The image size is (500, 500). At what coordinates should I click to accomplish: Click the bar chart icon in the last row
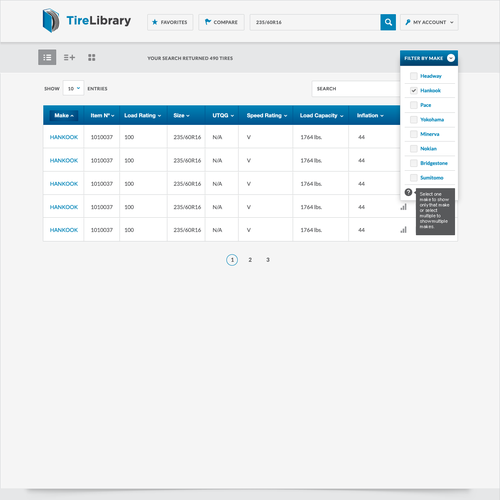403,230
